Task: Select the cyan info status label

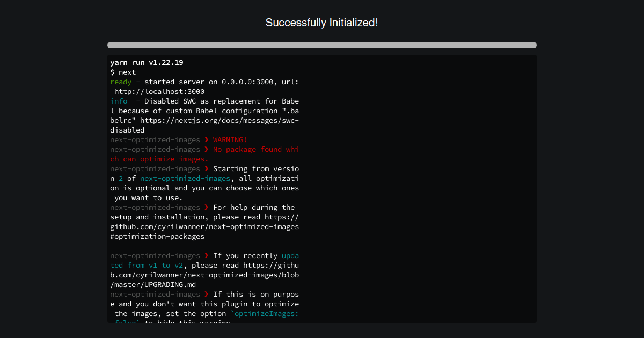Action: (118, 101)
